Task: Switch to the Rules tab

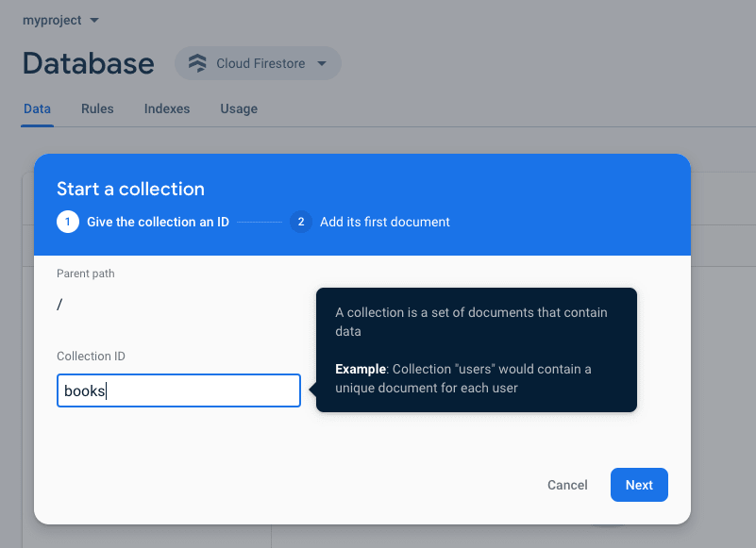Action: (97, 108)
